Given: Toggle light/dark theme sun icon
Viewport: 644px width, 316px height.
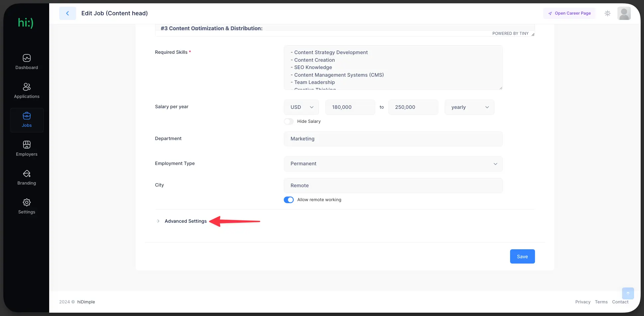Looking at the screenshot, I should click(x=607, y=13).
